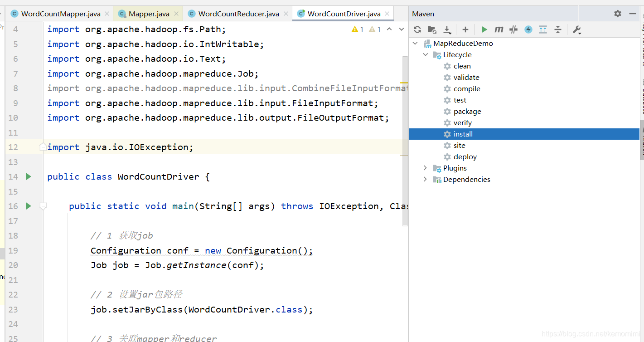Image resolution: width=644 pixels, height=342 pixels.
Task: Click IOException import on line 12
Action: coord(120,147)
